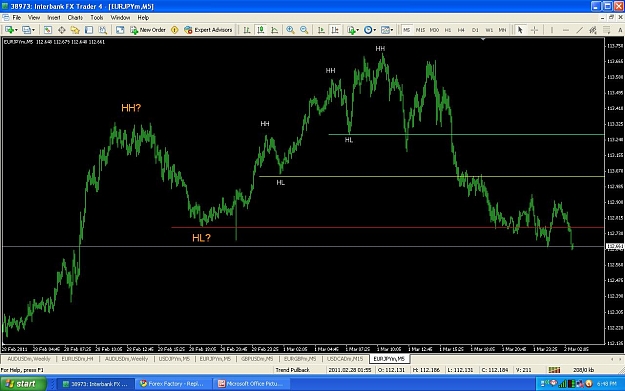Switch to USDJPYm,M5 chart tab
Viewport: 625px width, 391px height.
pos(174,359)
